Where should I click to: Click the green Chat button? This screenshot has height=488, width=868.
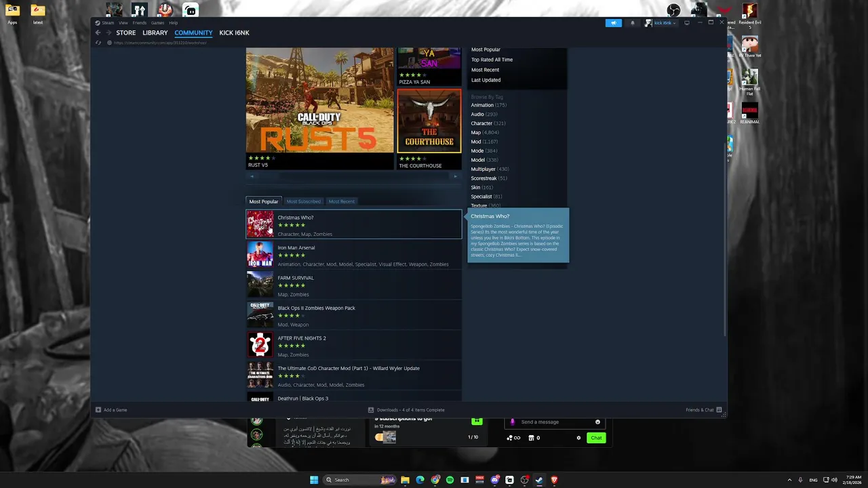(596, 438)
